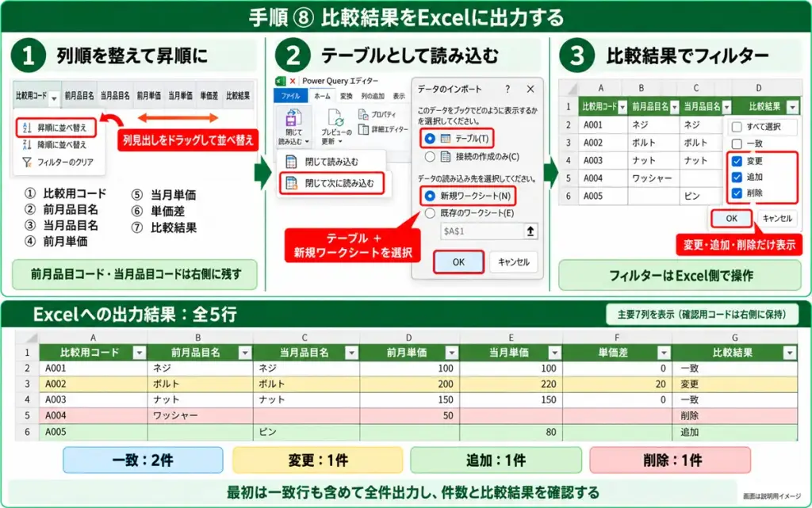The width and height of the screenshot is (812, 508).
Task: Click OK in the データのインポート dialog
Action: pos(459,262)
